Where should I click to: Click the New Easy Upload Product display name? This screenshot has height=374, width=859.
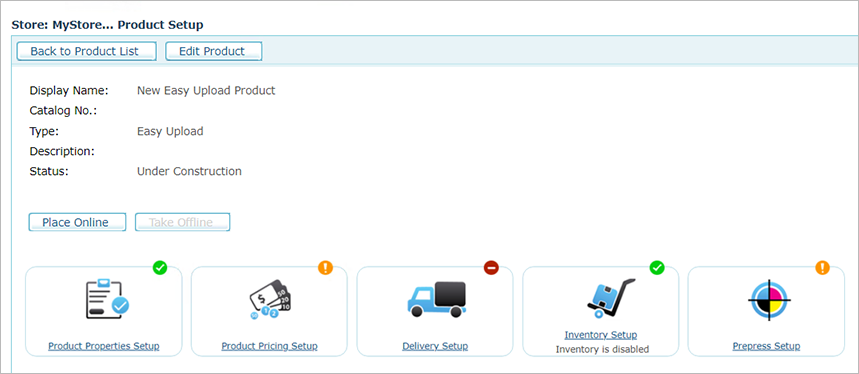206,90
